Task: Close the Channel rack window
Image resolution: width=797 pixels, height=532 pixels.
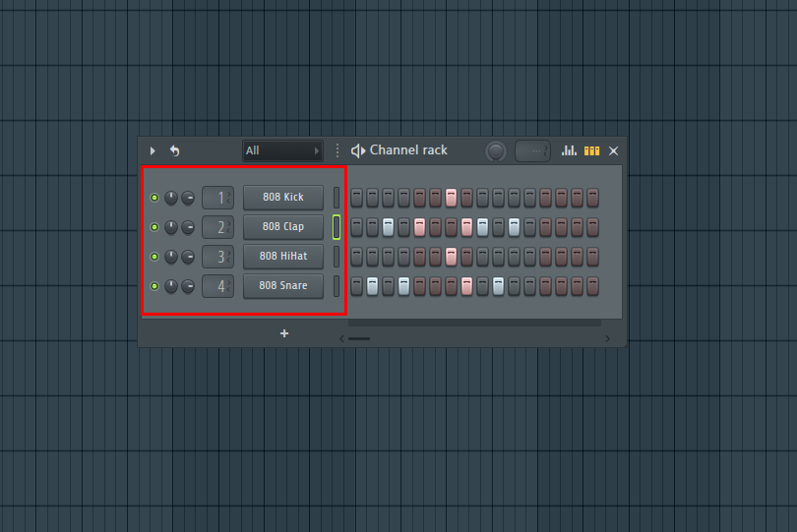Action: coord(614,150)
